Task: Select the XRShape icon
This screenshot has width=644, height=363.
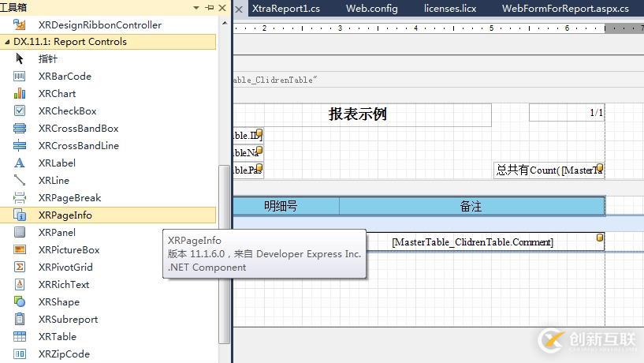Action: (x=19, y=301)
